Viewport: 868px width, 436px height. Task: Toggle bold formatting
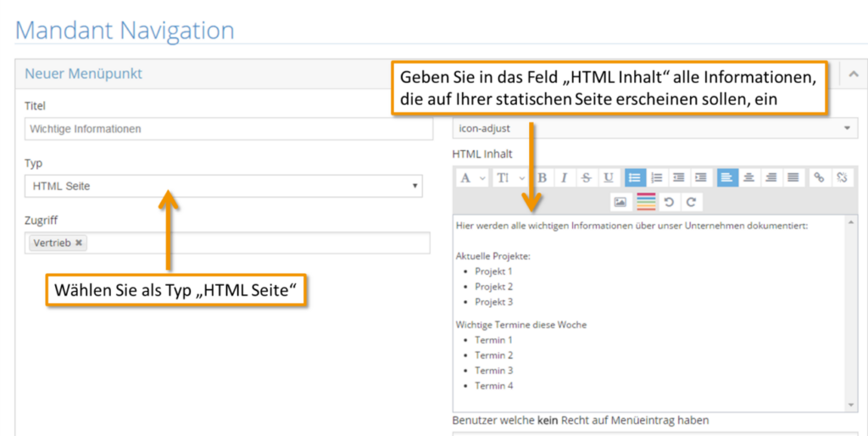point(543,178)
